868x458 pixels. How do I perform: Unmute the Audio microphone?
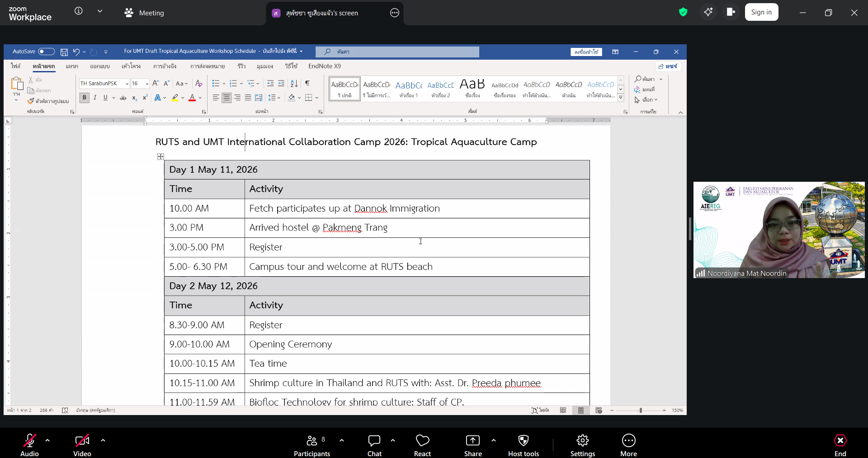coord(30,445)
